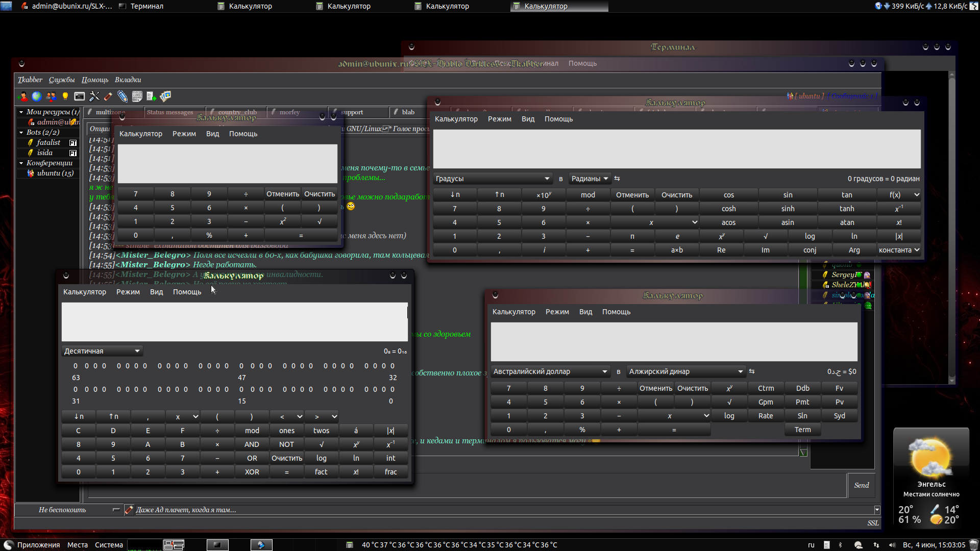Open the Австралийский доллар currency dropdown
Viewport: 980px width, 551px height.
point(550,371)
